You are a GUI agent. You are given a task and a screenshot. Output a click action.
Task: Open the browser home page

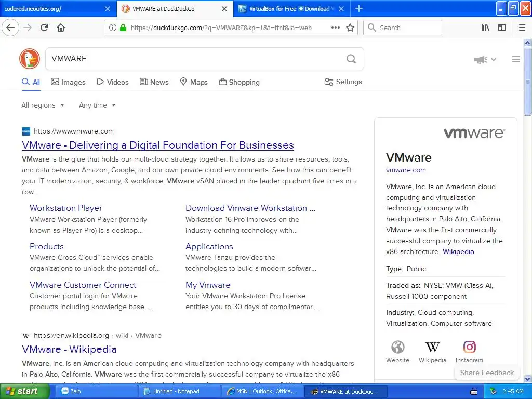point(61,28)
